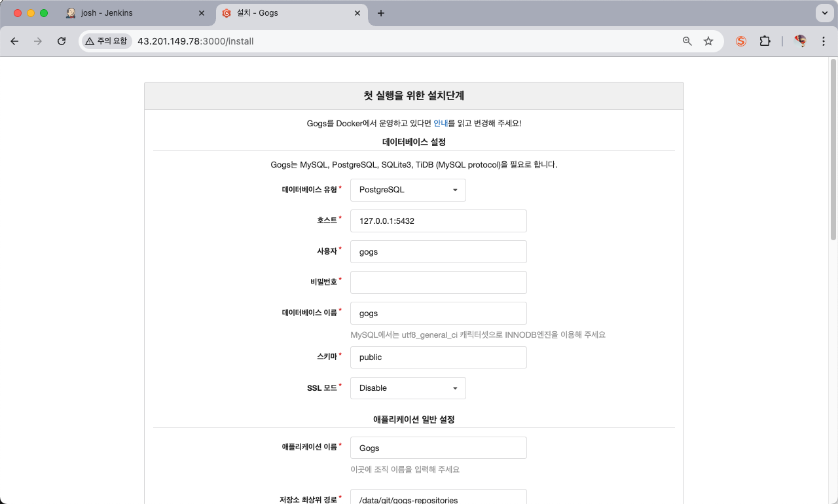Screen dimensions: 838x504
Task: Click the page vertical scrollbar
Action: (x=833, y=149)
